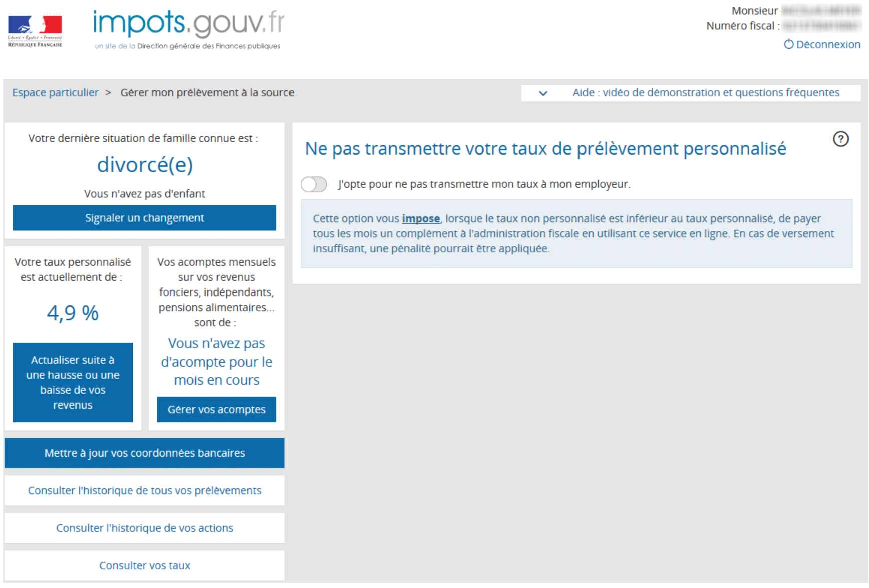The width and height of the screenshot is (869, 588).
Task: Click Signaler un changement button
Action: pos(144,218)
